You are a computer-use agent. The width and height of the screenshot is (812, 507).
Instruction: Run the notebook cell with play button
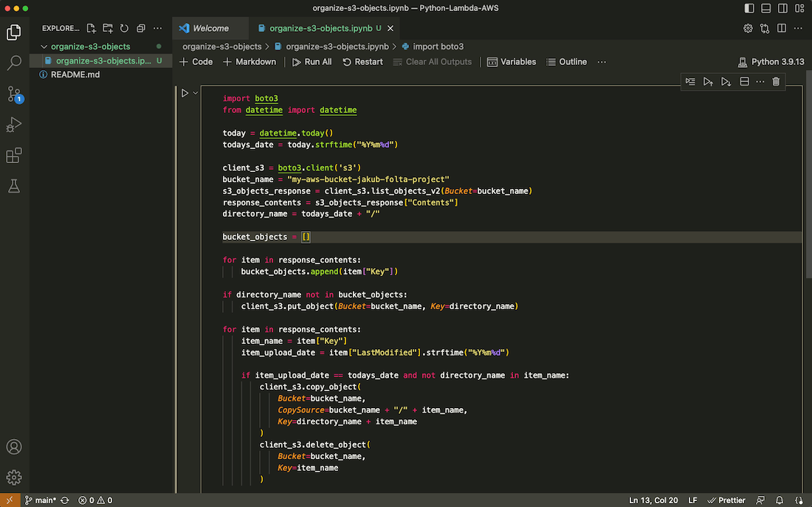[185, 93]
